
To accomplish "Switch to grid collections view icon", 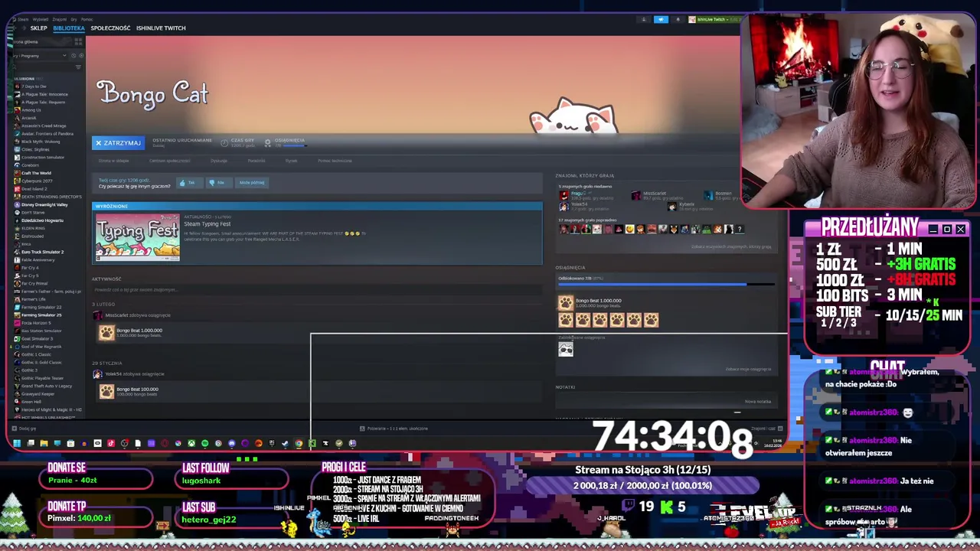I will tap(78, 42).
